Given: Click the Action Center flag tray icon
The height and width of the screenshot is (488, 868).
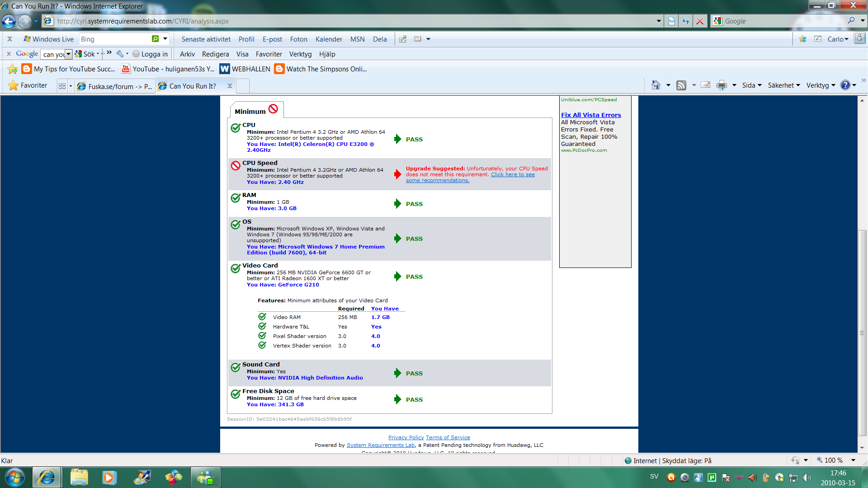Looking at the screenshot, I should (726, 477).
